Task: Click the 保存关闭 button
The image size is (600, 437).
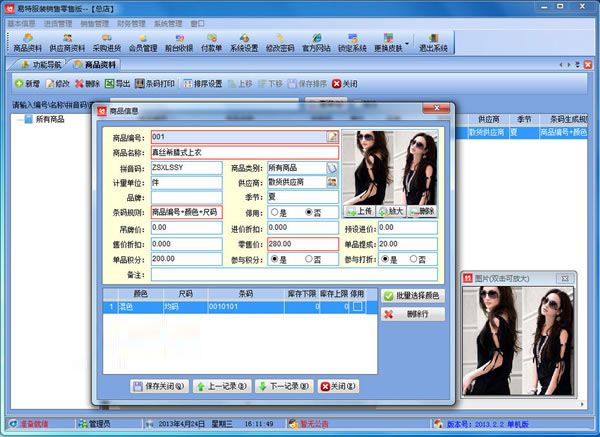Action: pos(159,385)
